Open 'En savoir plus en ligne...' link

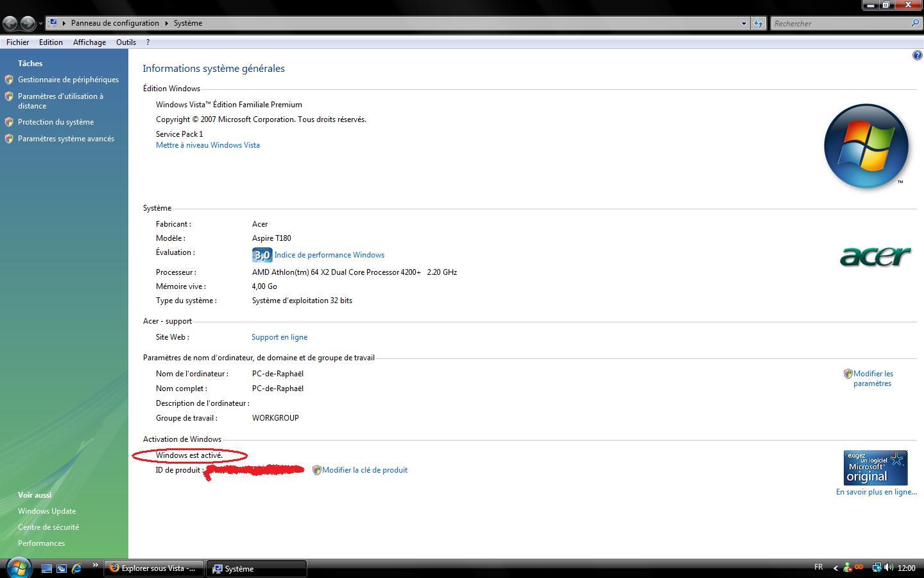point(876,492)
